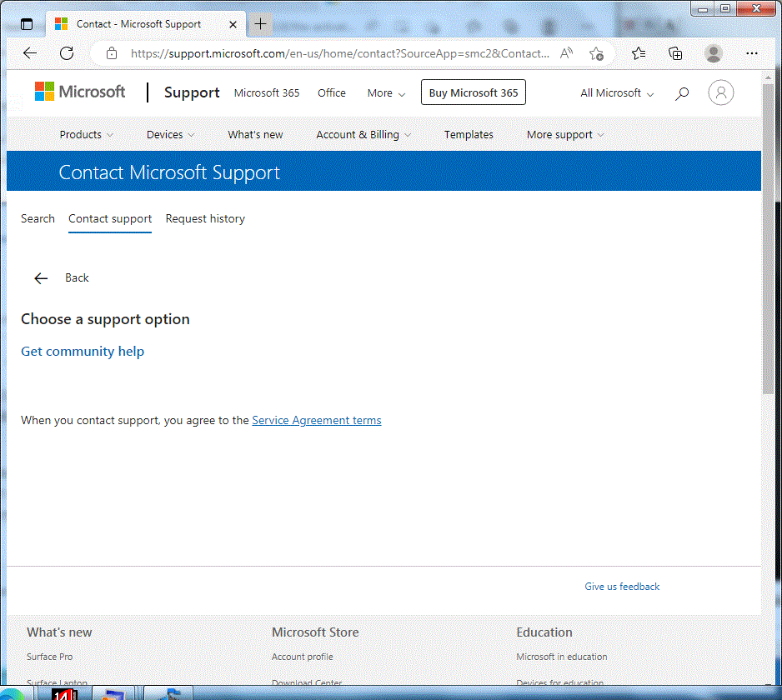Click the page vertical scrollbar thumb
Screen dimensions: 782x700
click(x=768, y=239)
